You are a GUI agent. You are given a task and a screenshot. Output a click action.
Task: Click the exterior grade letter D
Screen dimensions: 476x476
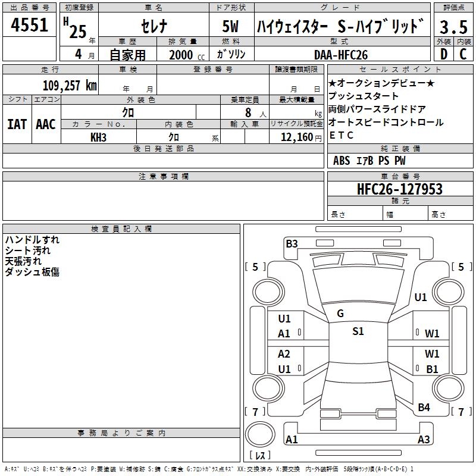[444, 54]
